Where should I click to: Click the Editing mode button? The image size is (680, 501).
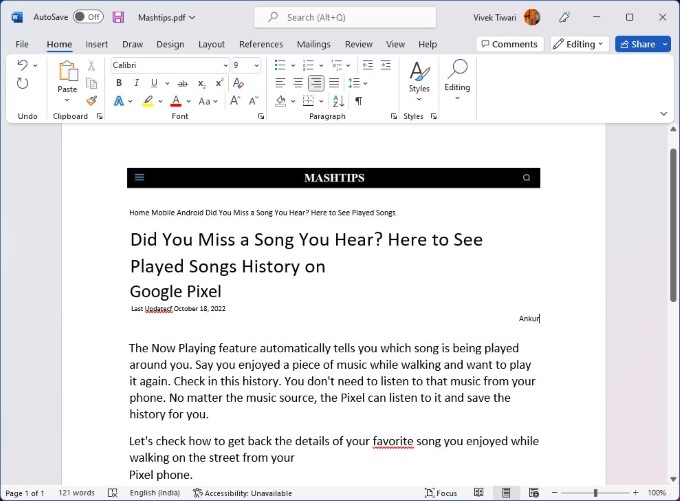(579, 44)
